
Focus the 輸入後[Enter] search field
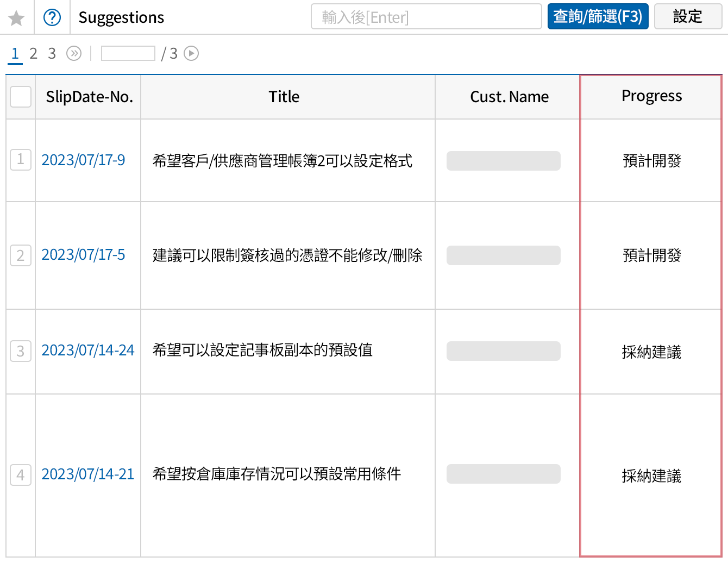(426, 17)
